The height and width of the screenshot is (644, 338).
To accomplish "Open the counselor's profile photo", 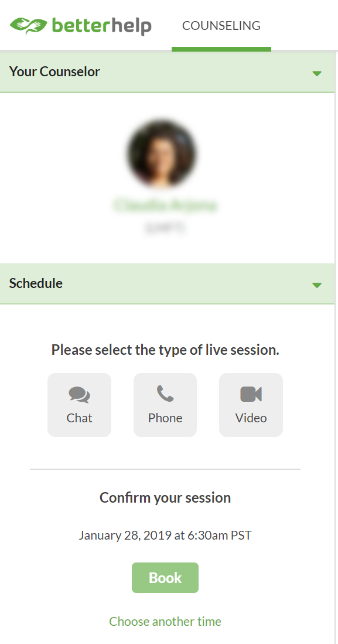I will tap(162, 154).
